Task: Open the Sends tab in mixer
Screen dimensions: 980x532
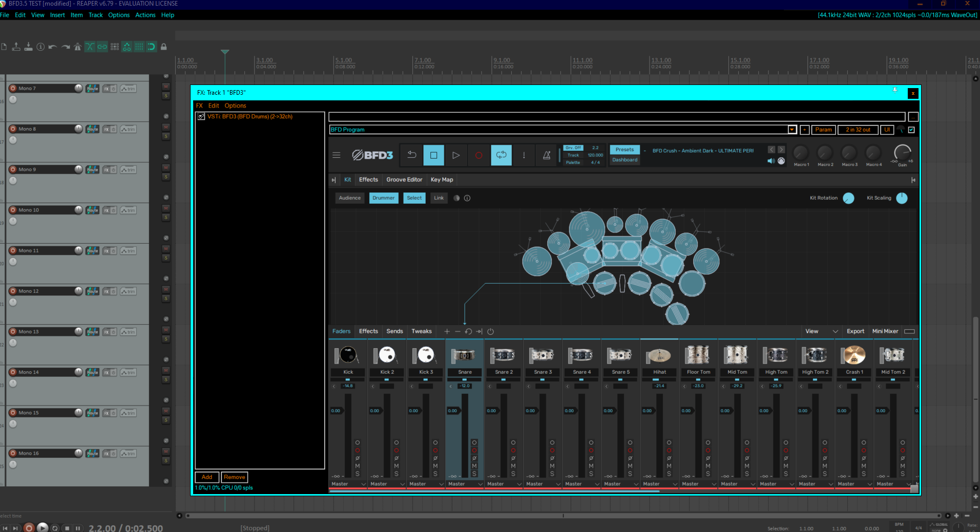Action: [x=394, y=331]
